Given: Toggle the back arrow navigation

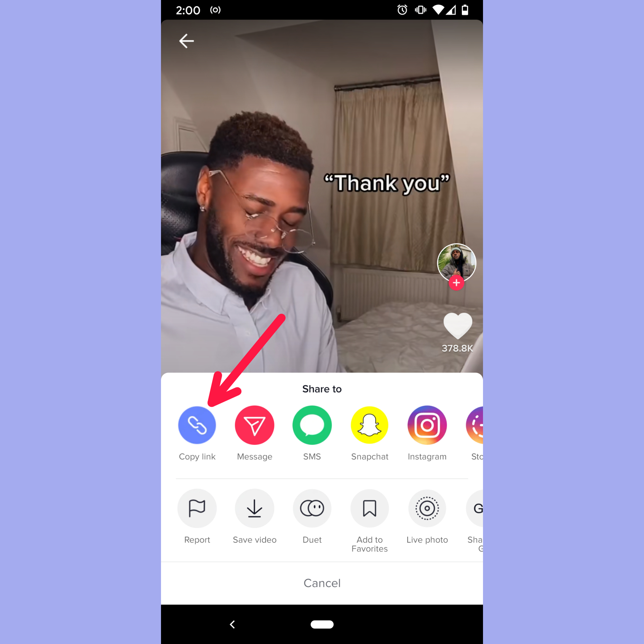Looking at the screenshot, I should [x=186, y=41].
